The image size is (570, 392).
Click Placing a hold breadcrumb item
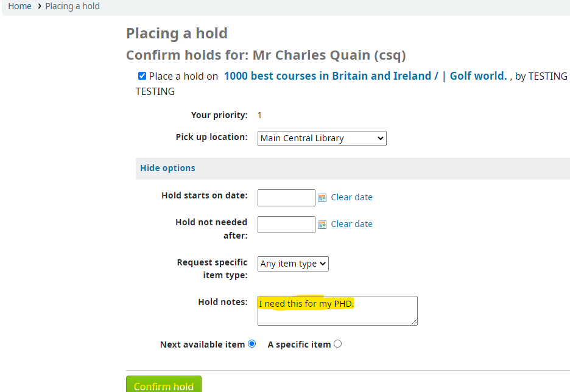click(72, 6)
